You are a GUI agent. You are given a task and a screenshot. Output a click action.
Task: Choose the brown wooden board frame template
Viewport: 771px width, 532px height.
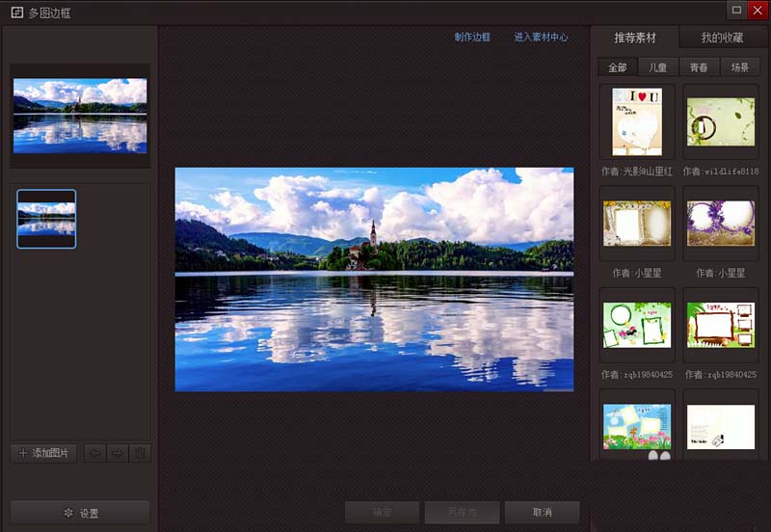pos(721,325)
